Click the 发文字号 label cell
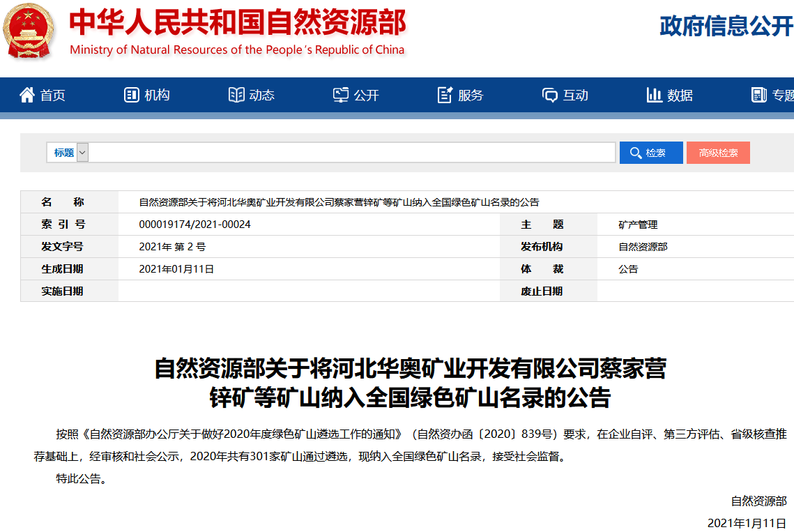Screen dimensions: 794x532 (x=70, y=247)
